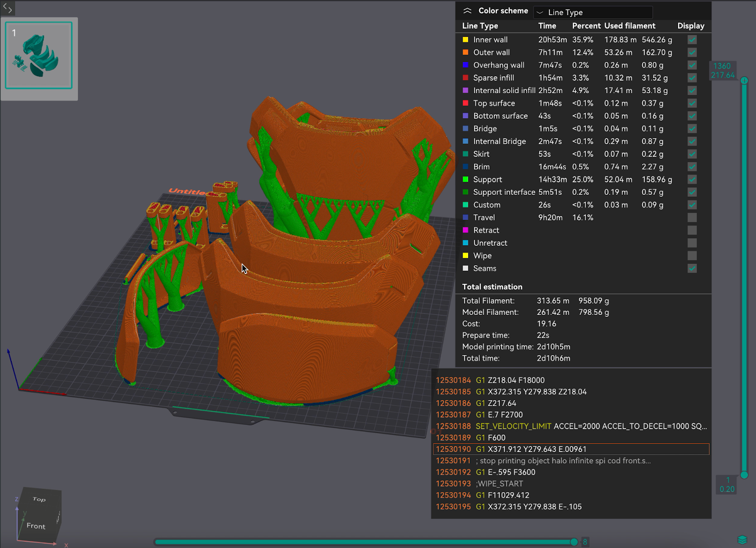
Task: Select the Used filament column header
Action: tap(629, 26)
